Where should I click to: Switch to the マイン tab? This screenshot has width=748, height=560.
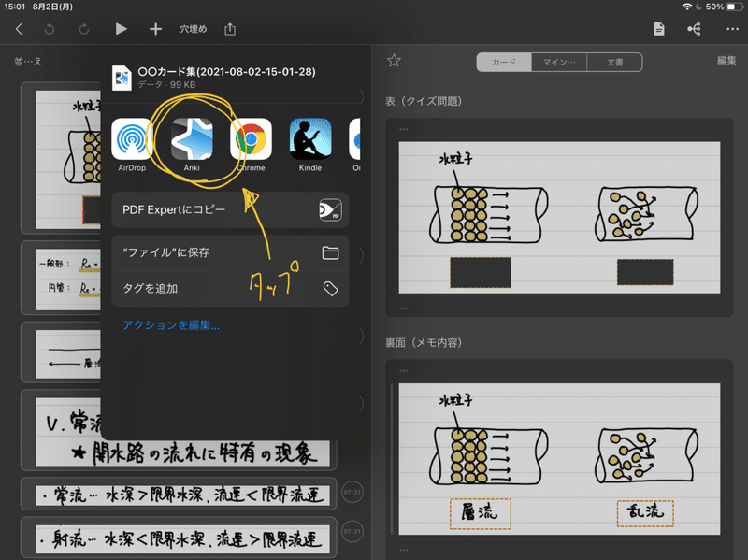pos(556,62)
